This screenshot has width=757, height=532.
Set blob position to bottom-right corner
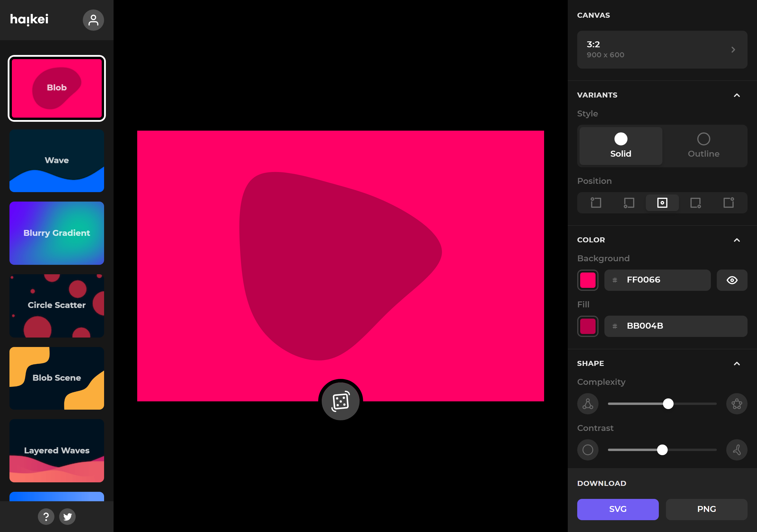pos(696,202)
